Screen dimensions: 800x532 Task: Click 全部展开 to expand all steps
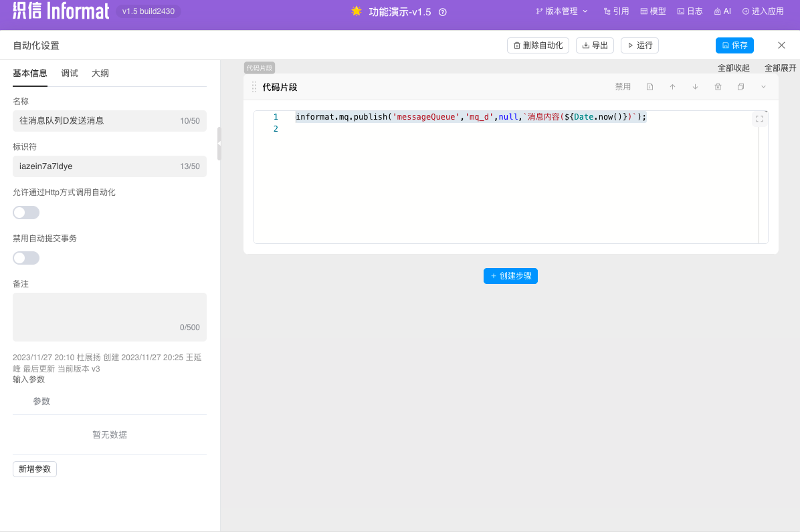tap(780, 68)
